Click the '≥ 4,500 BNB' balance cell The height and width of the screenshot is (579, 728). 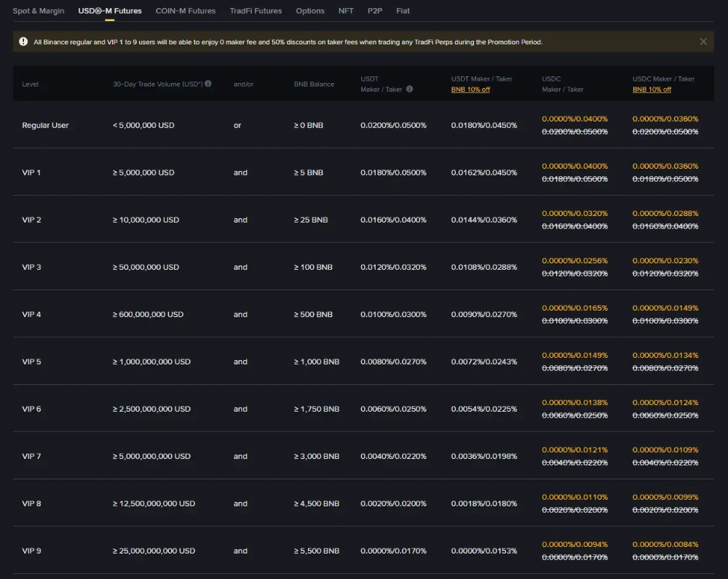pyautogui.click(x=316, y=504)
